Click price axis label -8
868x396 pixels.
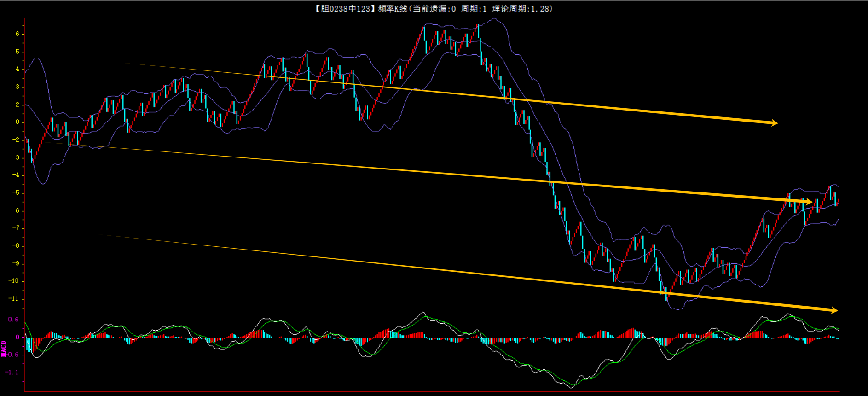coord(16,246)
